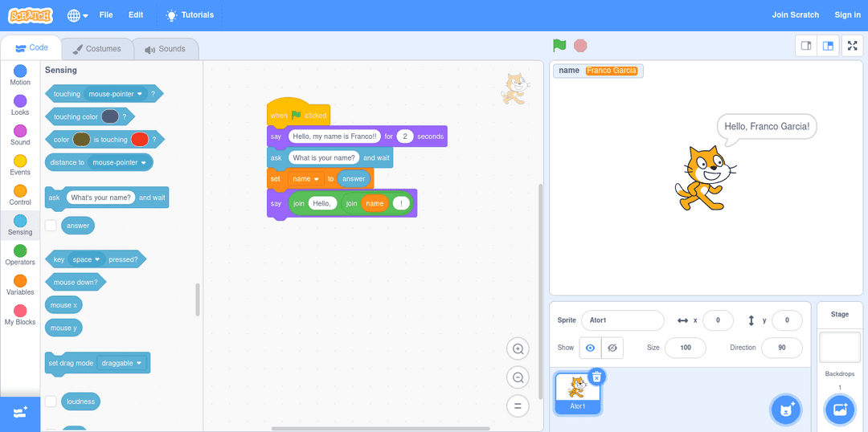Enable the answer variable checkbox
868x432 pixels.
51,226
